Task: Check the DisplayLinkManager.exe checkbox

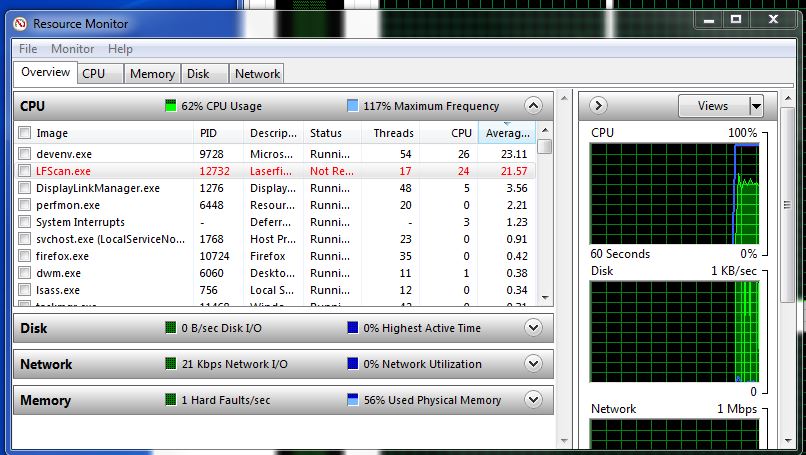Action: (x=24, y=188)
